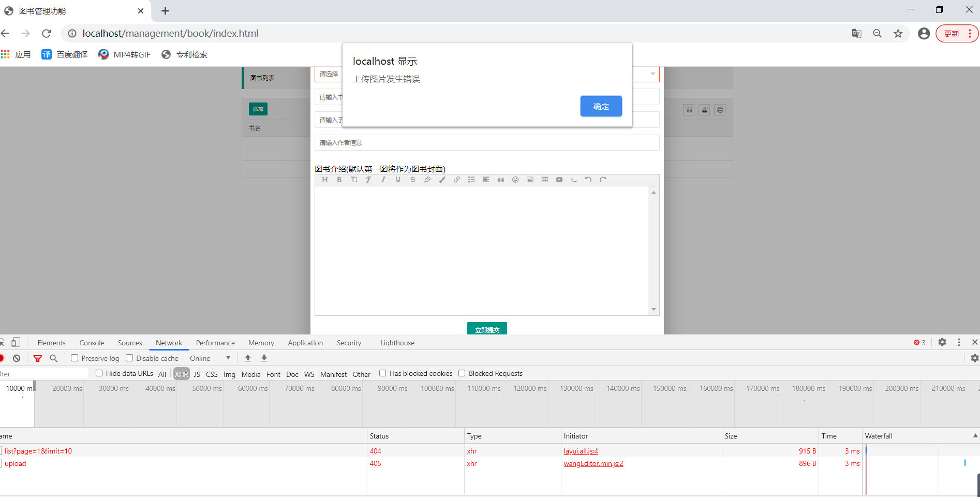This screenshot has height=497, width=980.
Task: Open the 请选择 select dropdown arrow
Action: (652, 74)
